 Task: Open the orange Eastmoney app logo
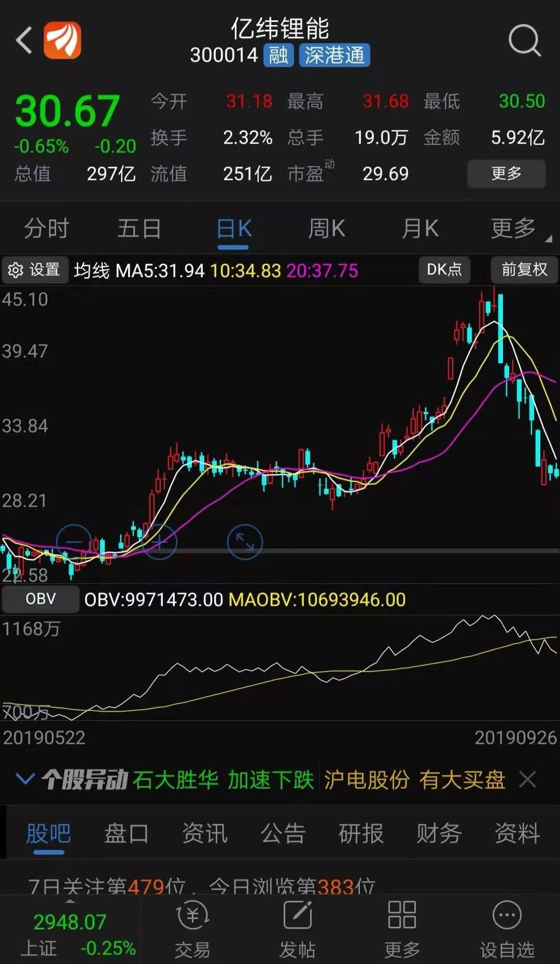tap(62, 40)
